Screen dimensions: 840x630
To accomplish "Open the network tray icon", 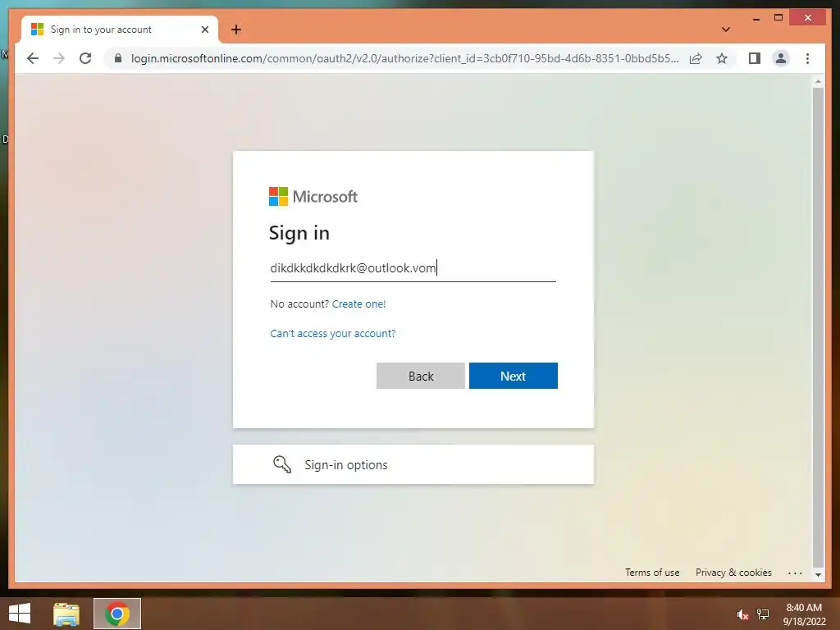I will 763,614.
